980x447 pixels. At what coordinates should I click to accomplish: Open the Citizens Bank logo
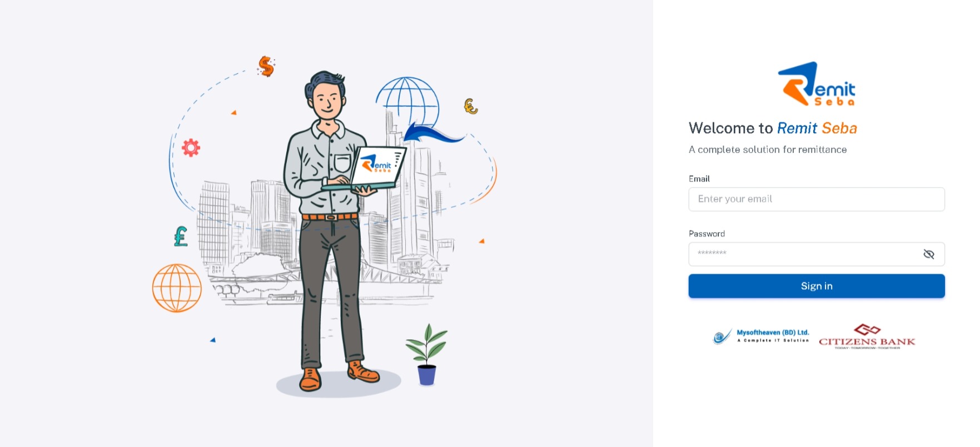[867, 336]
